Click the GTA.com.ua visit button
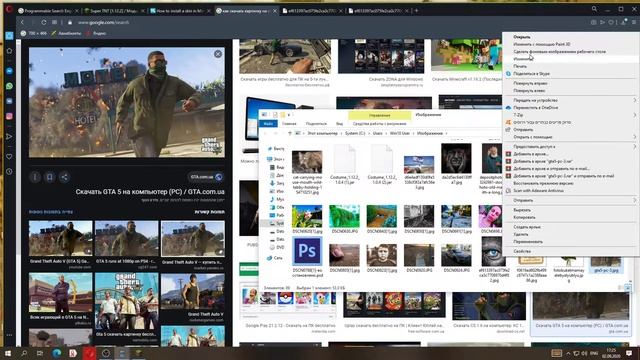 pos(206,177)
